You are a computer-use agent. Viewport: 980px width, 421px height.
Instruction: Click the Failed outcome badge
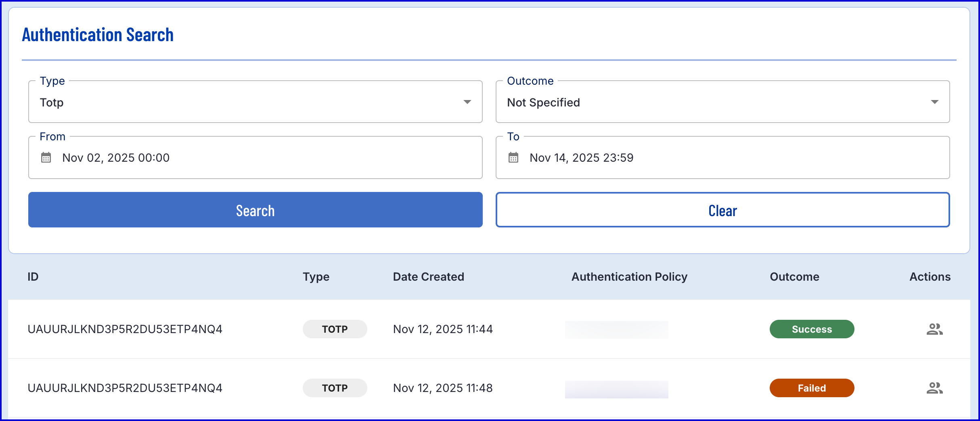pos(812,388)
